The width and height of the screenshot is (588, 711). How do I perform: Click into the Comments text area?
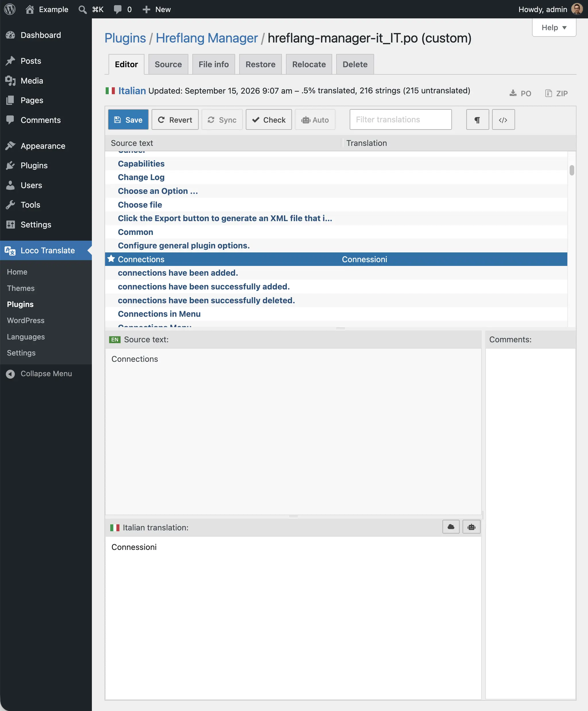coord(531,523)
